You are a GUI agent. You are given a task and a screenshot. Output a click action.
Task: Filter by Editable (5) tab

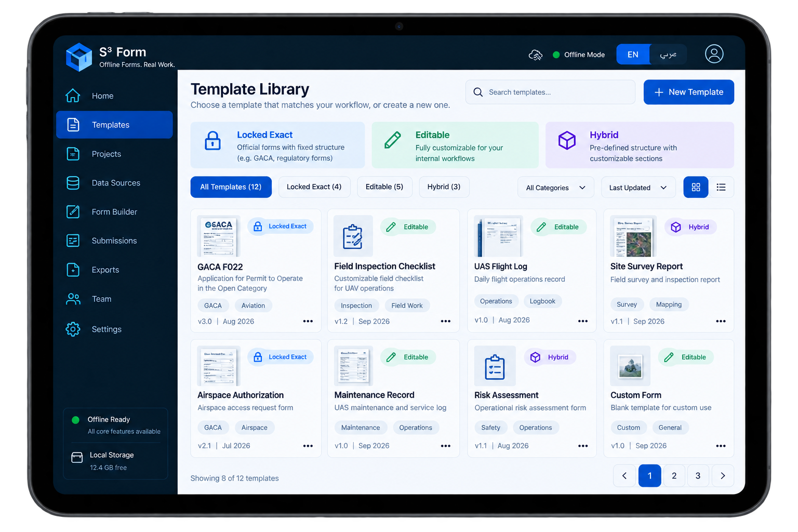coord(384,187)
